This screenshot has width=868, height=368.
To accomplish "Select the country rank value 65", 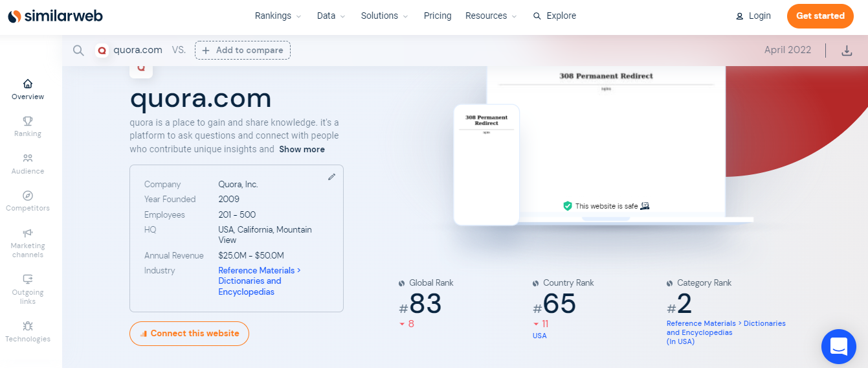I will (559, 303).
